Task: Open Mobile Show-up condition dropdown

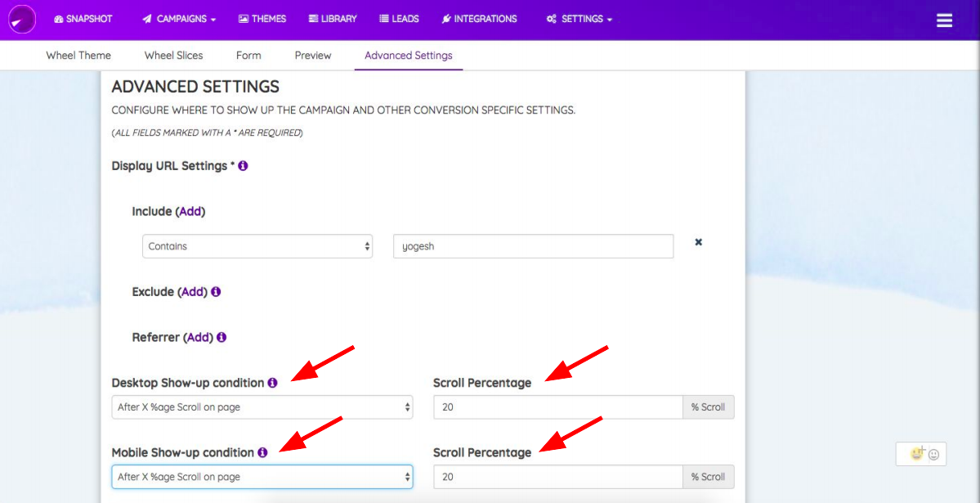Action: [x=262, y=477]
